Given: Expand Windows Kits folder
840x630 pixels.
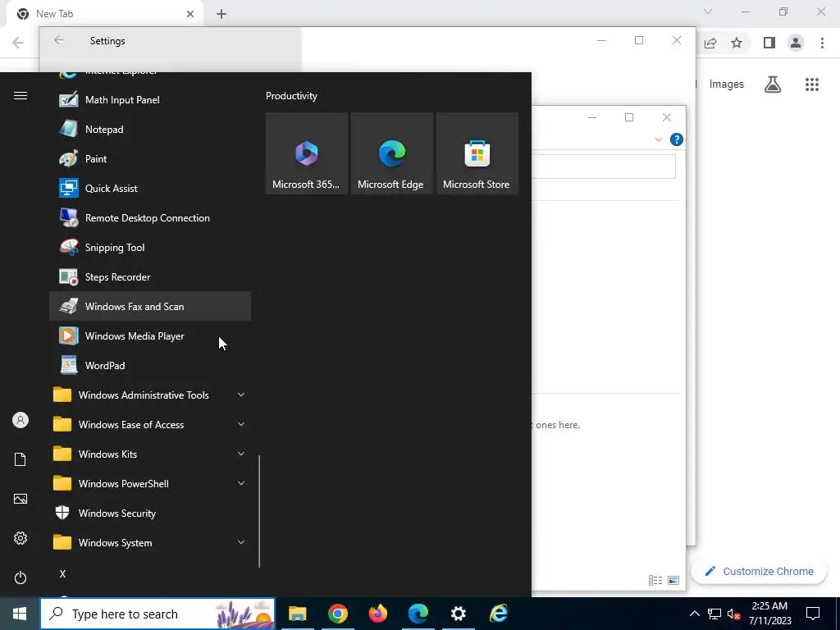Looking at the screenshot, I should [150, 454].
